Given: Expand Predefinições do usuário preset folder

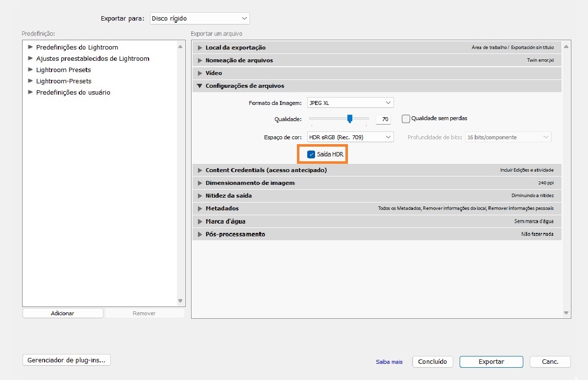Looking at the screenshot, I should tap(30, 92).
